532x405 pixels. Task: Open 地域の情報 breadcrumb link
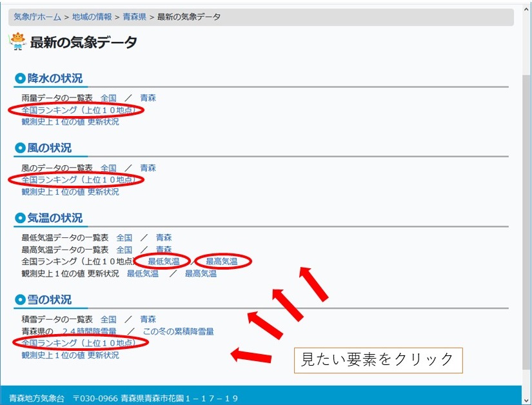tap(92, 17)
